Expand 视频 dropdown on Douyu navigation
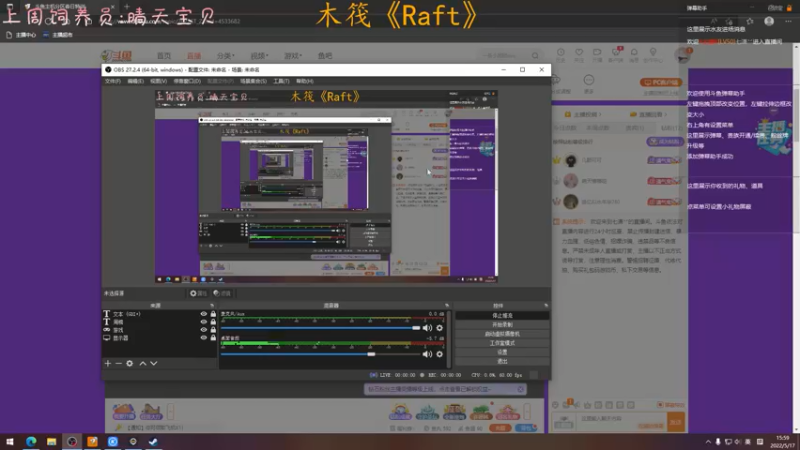Viewport: 800px width, 450px height. 259,56
